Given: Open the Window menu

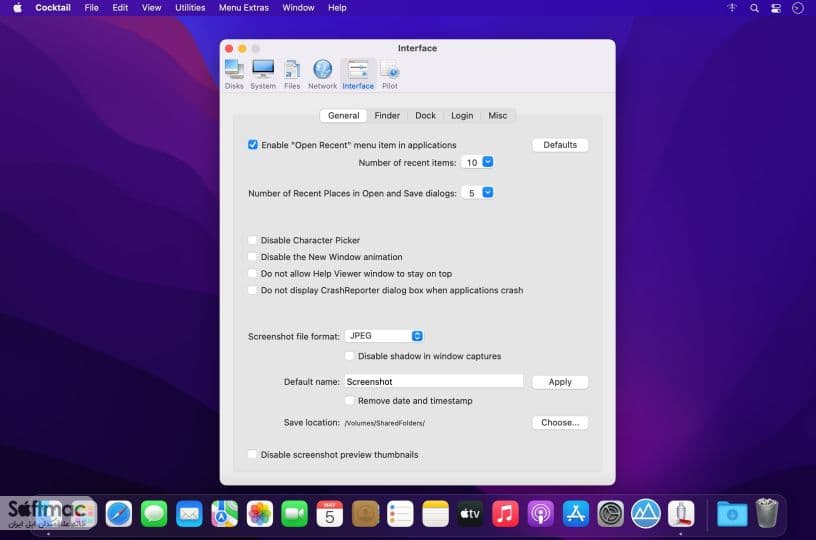Looking at the screenshot, I should point(298,8).
